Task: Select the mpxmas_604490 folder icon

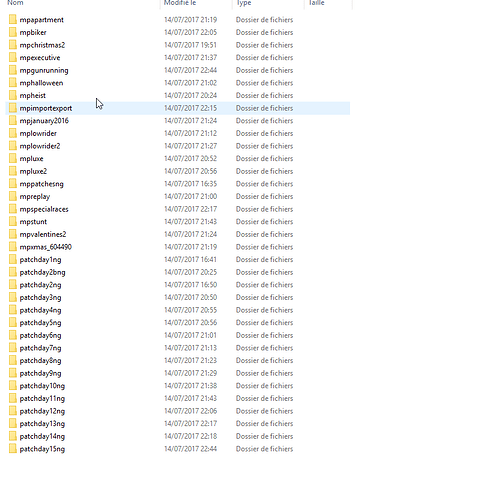Action: coord(13,247)
